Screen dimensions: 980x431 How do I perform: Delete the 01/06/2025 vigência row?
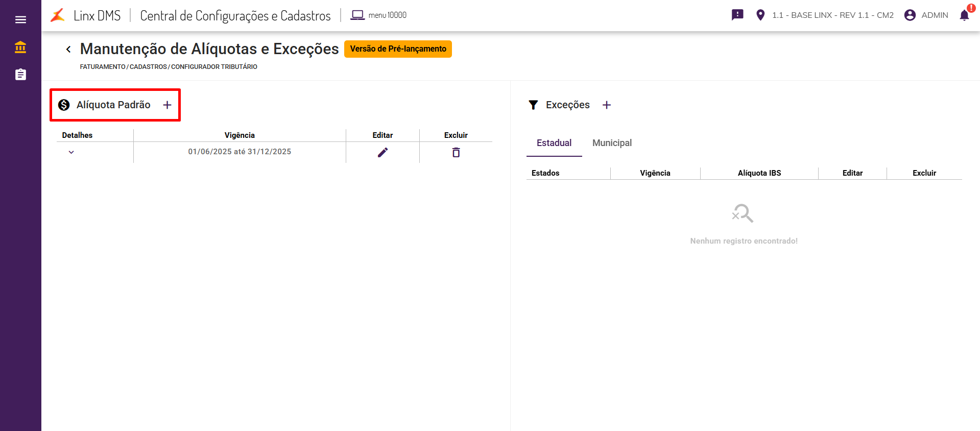coord(456,152)
